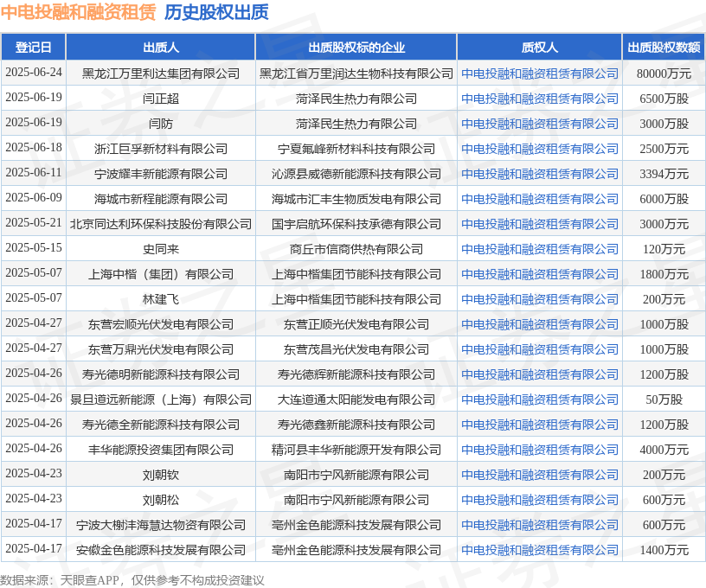Click pledgor 黑龙江万里利达集团有限公司
Viewport: 706px width, 588px height.
[161, 73]
